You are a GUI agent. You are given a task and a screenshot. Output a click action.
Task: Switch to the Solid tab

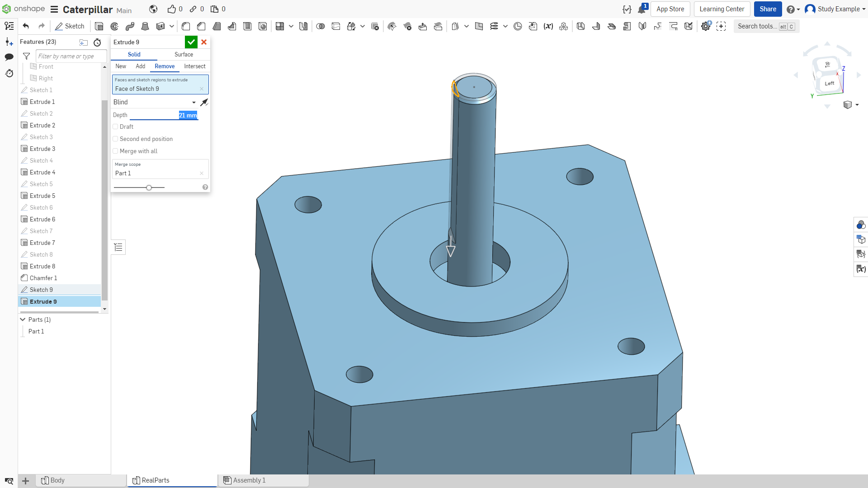coord(134,54)
